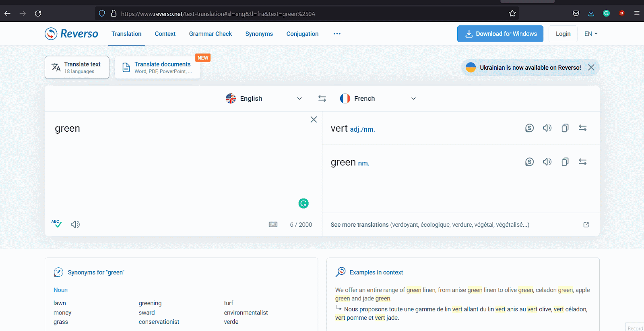Open synonyms for the vert translation
Viewport: 644px width, 331px height.
529,128
